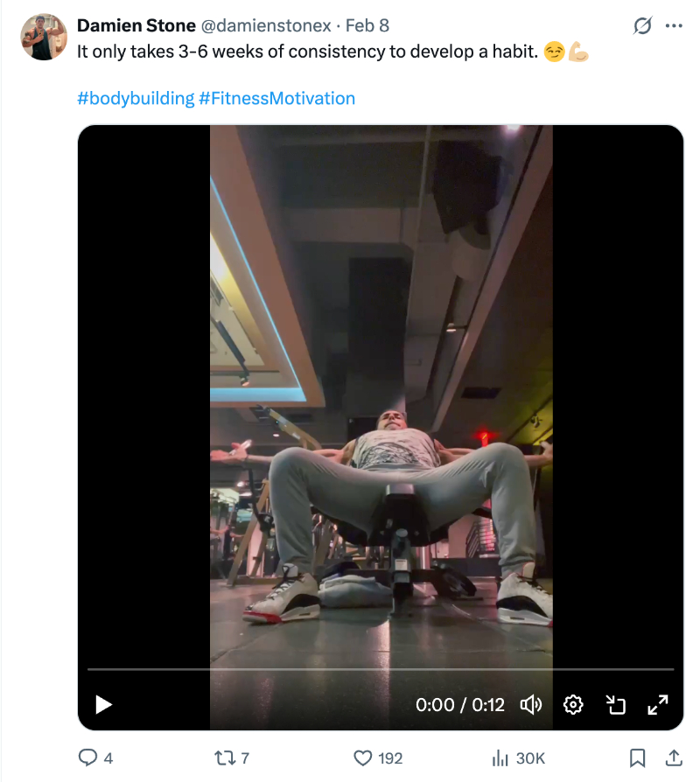The height and width of the screenshot is (782, 700).
Task: Expand video to fullscreen
Action: 658,705
